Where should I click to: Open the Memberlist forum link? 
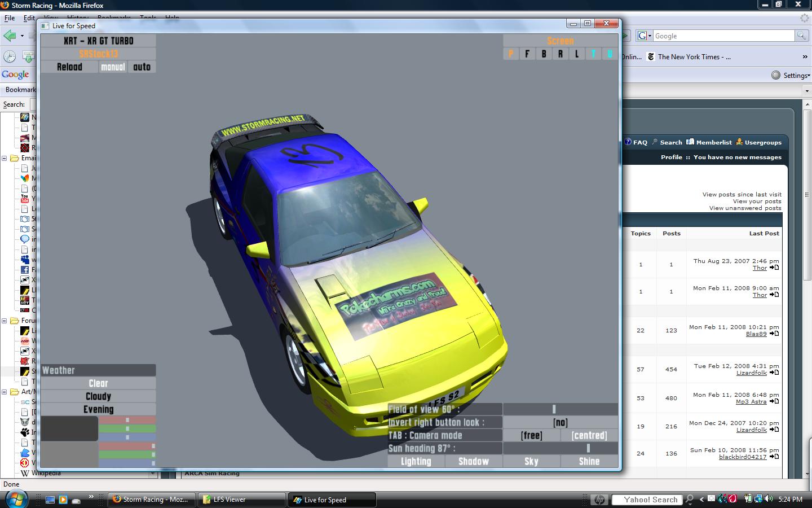click(714, 142)
